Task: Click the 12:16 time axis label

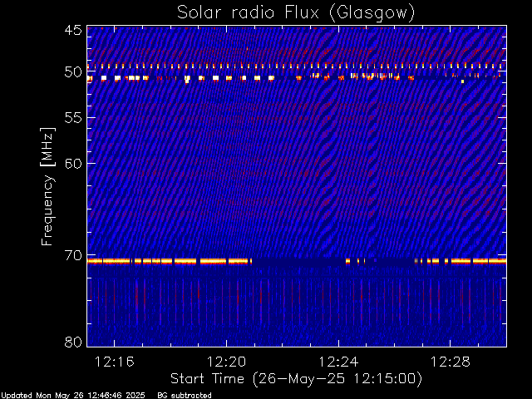Action: tap(115, 362)
